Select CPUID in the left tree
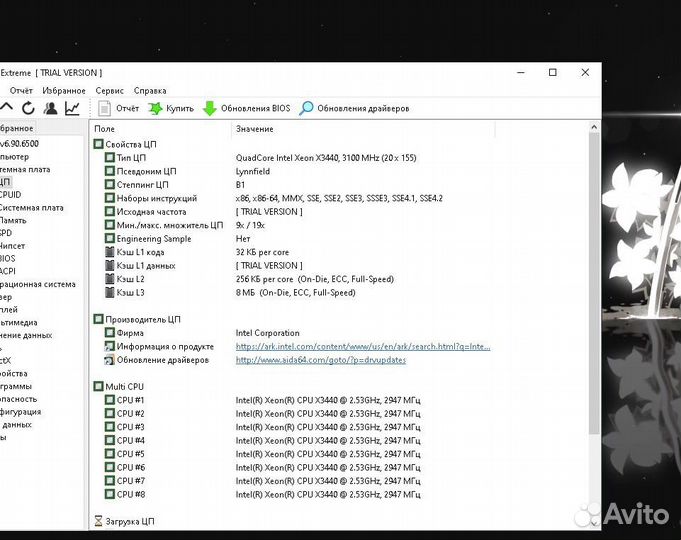681x540 pixels. [x=11, y=195]
